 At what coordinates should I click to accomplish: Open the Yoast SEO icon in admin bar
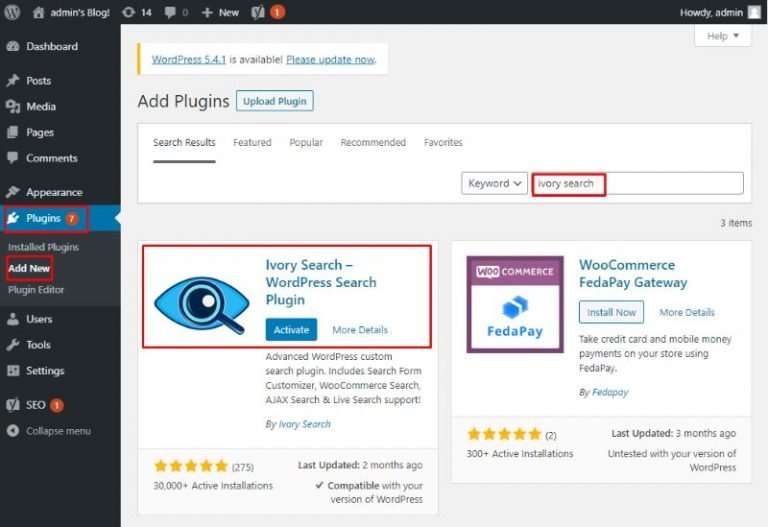point(258,12)
